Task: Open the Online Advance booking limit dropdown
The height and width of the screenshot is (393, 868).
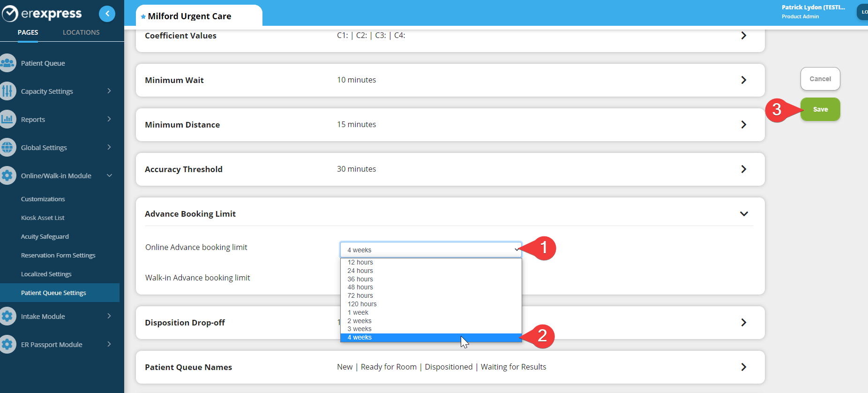Action: click(430, 250)
